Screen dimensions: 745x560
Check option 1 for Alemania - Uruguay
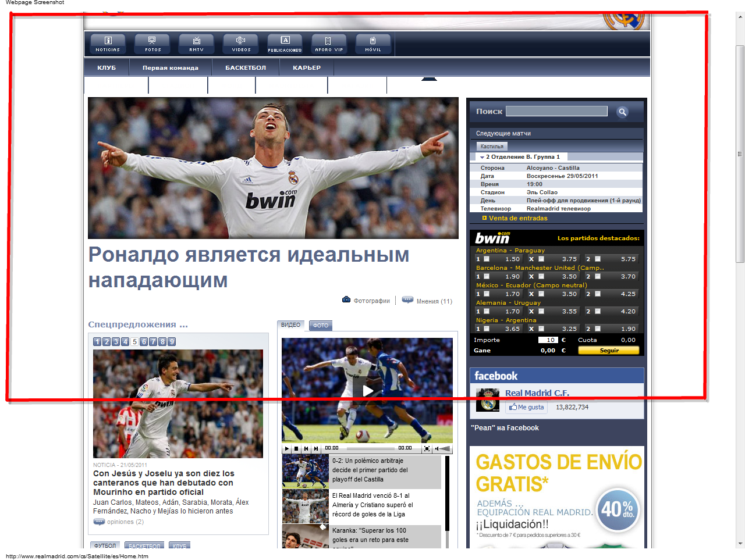[x=487, y=312]
